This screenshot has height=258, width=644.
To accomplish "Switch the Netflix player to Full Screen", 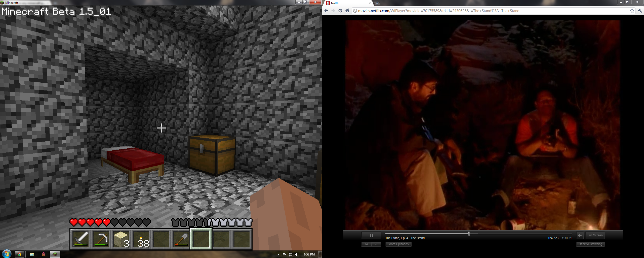I will tap(595, 235).
